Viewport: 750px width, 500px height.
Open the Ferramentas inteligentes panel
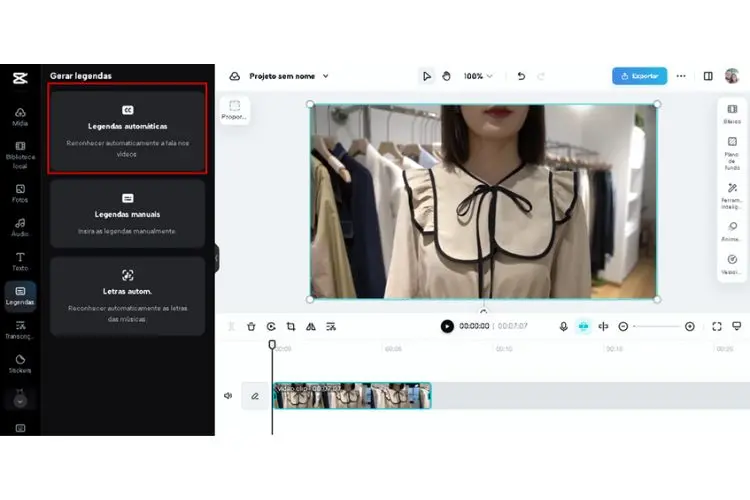[732, 196]
